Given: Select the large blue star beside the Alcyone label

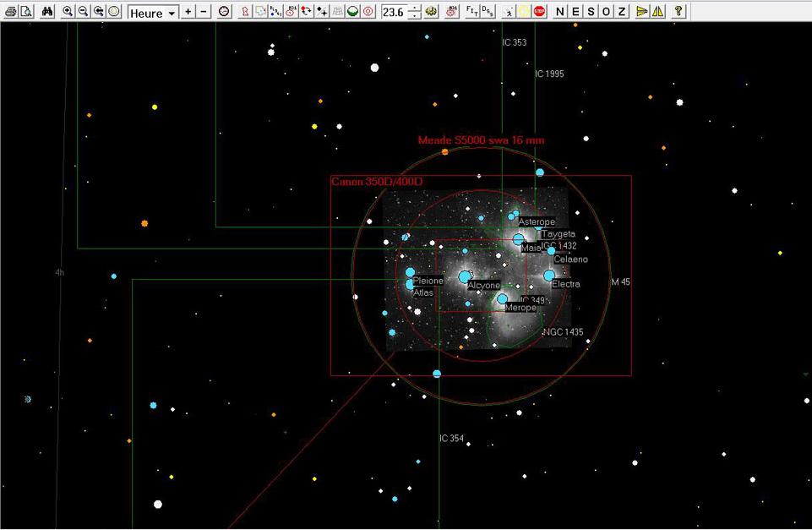Looking at the screenshot, I should point(465,276).
